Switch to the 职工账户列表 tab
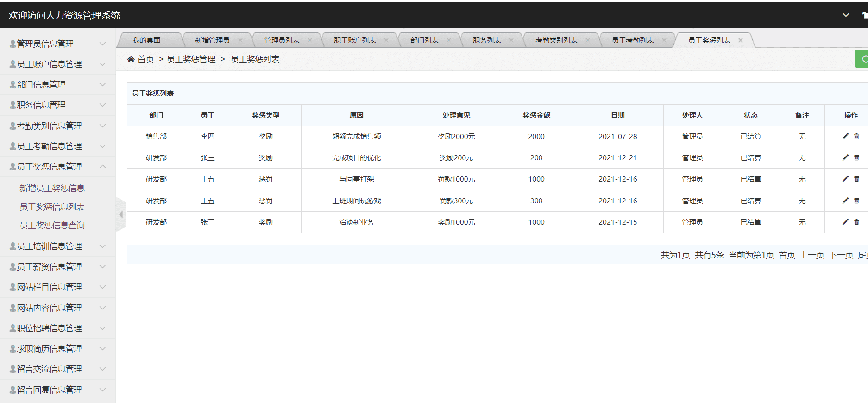Image resolution: width=868 pixels, height=403 pixels. point(355,40)
